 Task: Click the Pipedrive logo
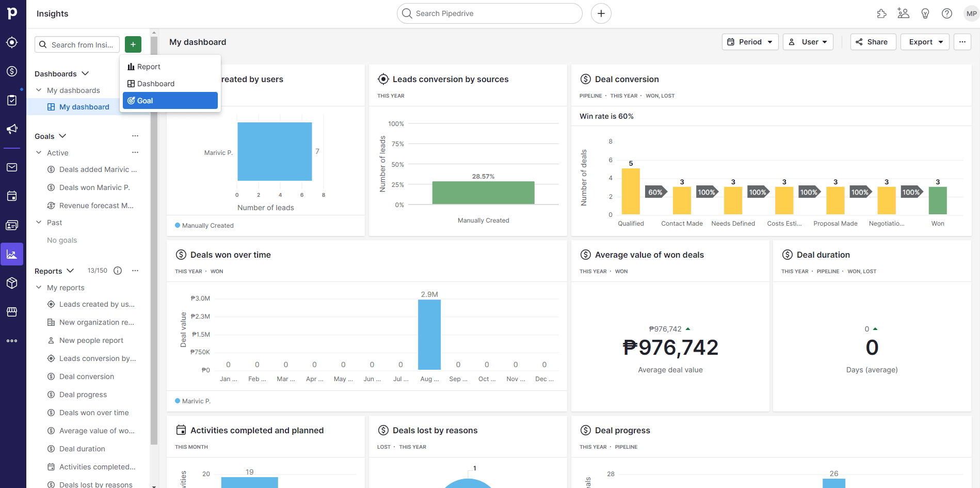tap(12, 13)
